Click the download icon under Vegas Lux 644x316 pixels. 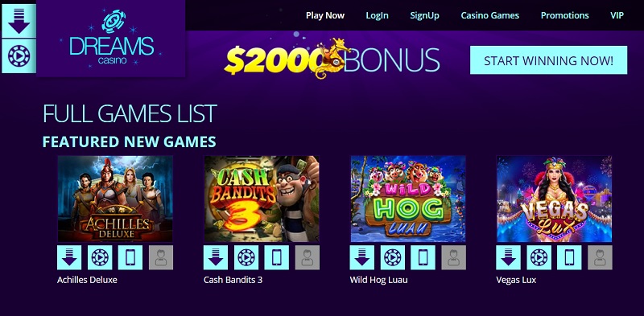point(508,258)
